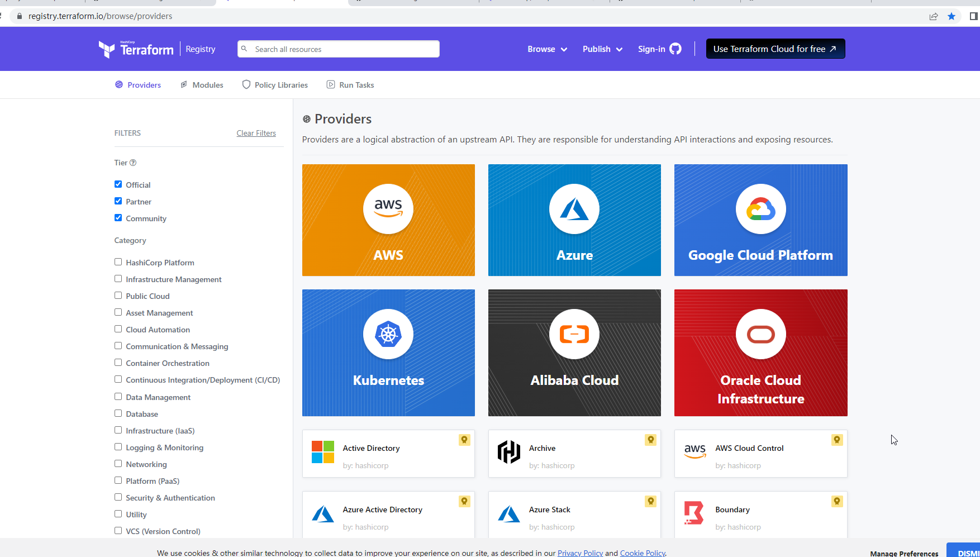Image resolution: width=980 pixels, height=557 pixels.
Task: Check the Cloud Automation checkbox
Action: coord(118,329)
